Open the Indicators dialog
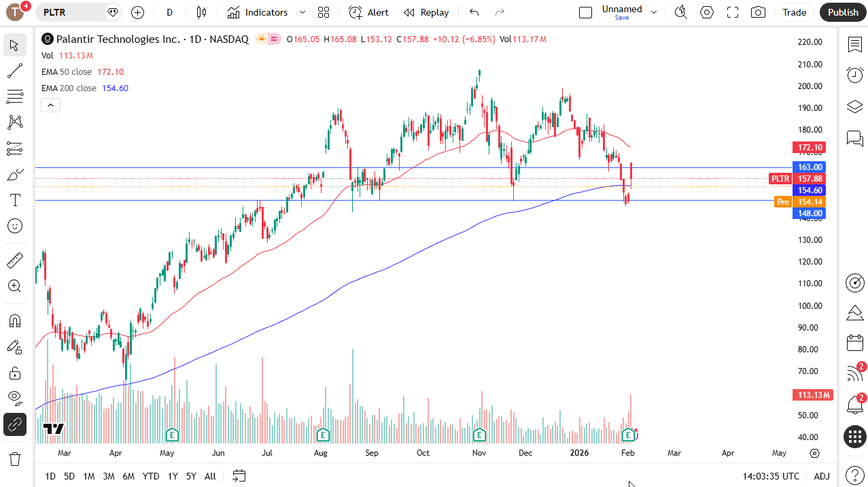The width and height of the screenshot is (868, 487). (258, 12)
